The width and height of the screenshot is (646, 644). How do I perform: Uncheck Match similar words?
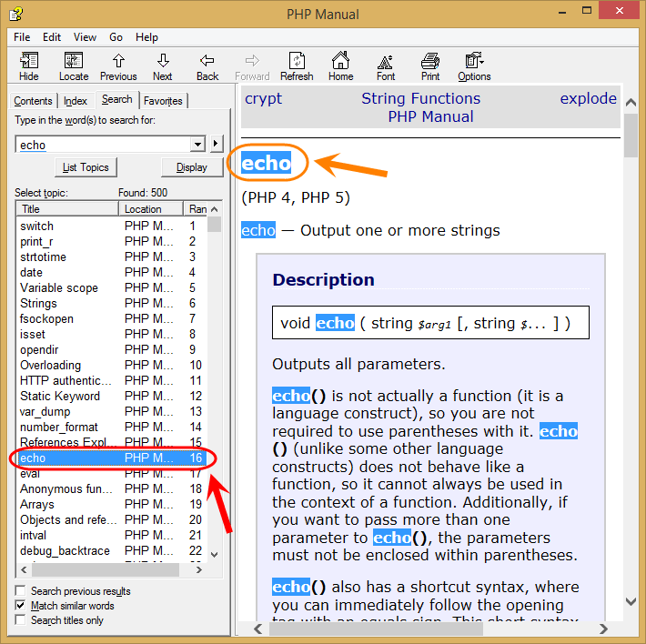pos(20,605)
